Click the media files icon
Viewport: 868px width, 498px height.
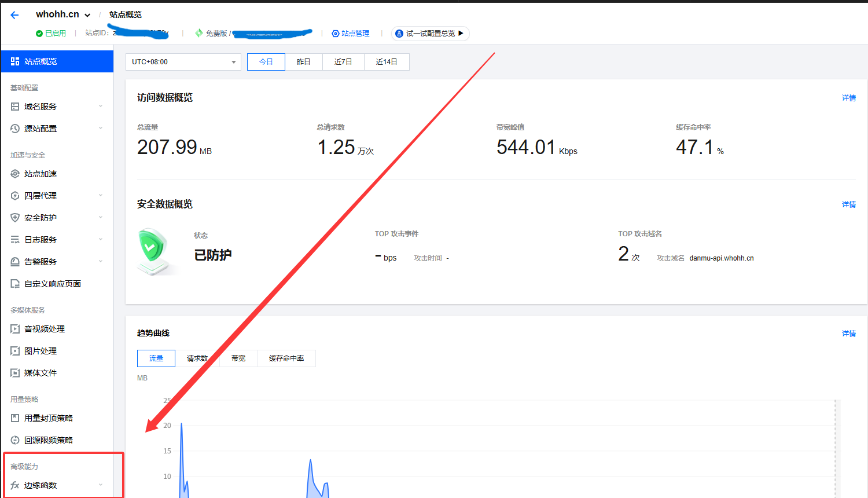pyautogui.click(x=15, y=373)
